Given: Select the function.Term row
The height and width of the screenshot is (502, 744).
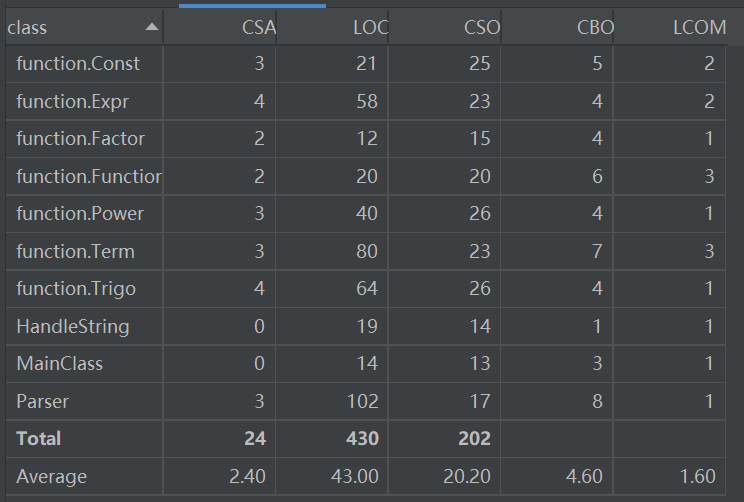Looking at the screenshot, I should click(x=366, y=251).
